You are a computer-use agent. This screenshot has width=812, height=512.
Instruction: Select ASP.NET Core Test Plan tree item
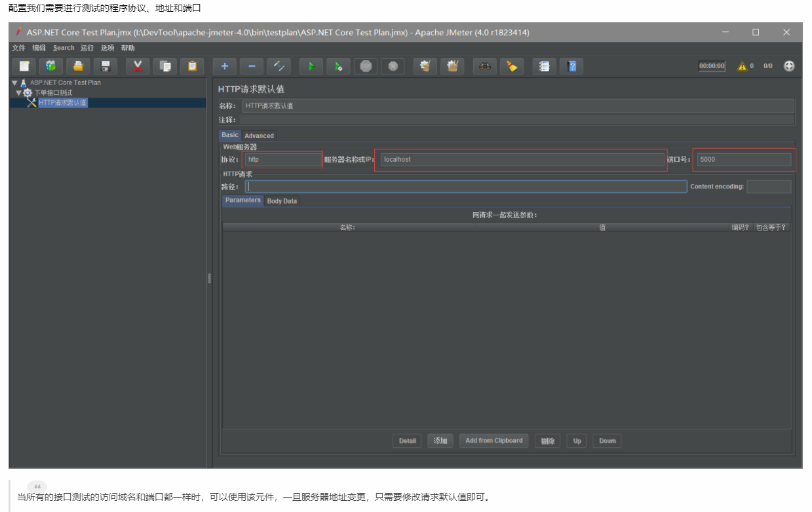click(x=66, y=83)
